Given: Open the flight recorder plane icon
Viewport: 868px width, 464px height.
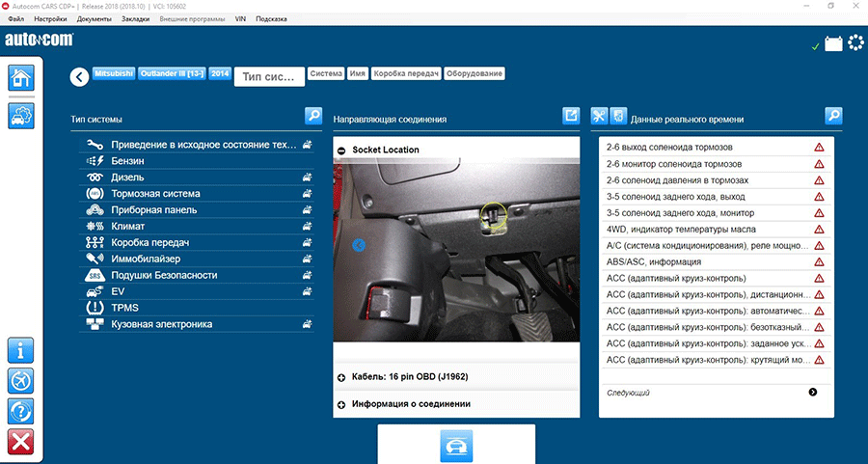Looking at the screenshot, I should pos(21,381).
